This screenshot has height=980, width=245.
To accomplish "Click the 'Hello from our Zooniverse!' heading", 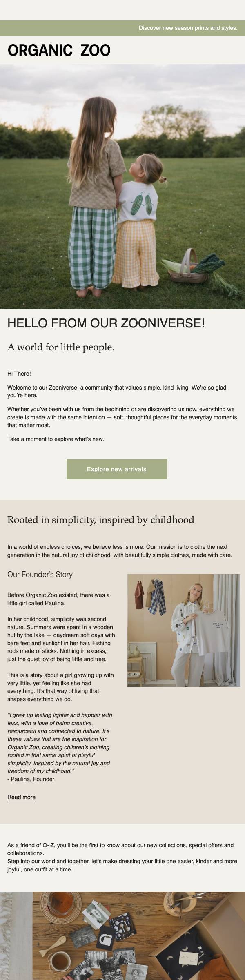I will click(x=106, y=323).
